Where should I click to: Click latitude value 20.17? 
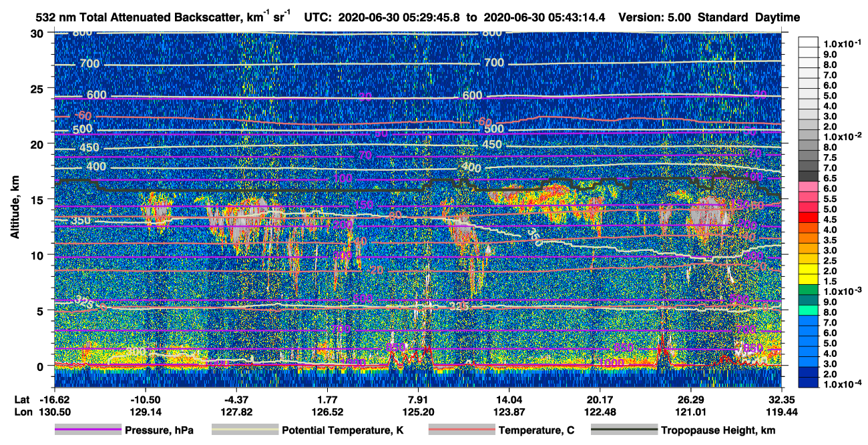coord(600,399)
